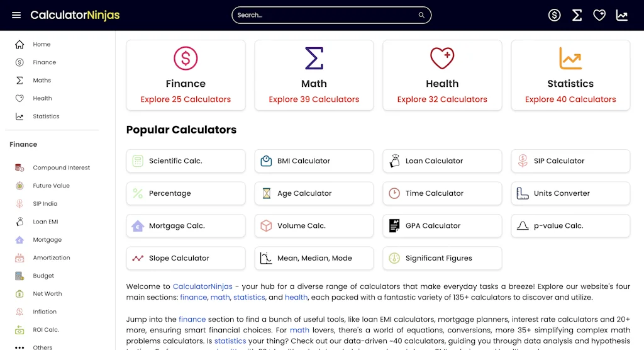Screen dimensions: 644x350
Task: Click the heart health icon in header
Action: (599, 15)
